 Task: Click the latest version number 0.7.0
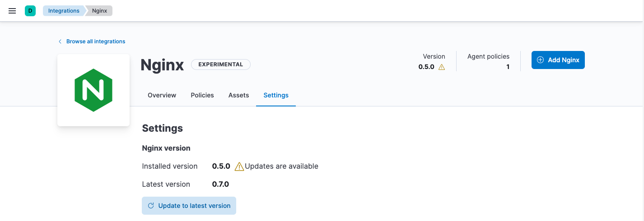(220, 184)
